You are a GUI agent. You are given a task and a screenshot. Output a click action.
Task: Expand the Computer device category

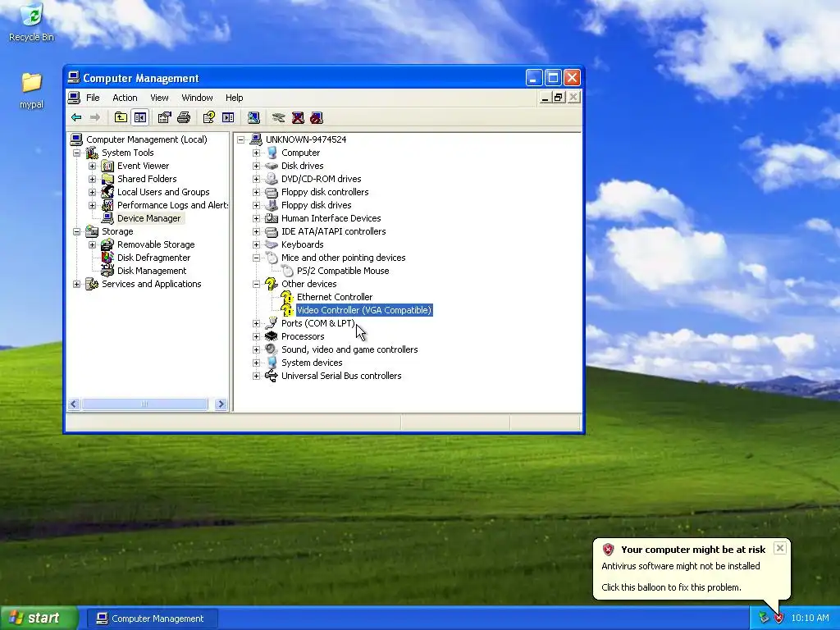(x=256, y=153)
